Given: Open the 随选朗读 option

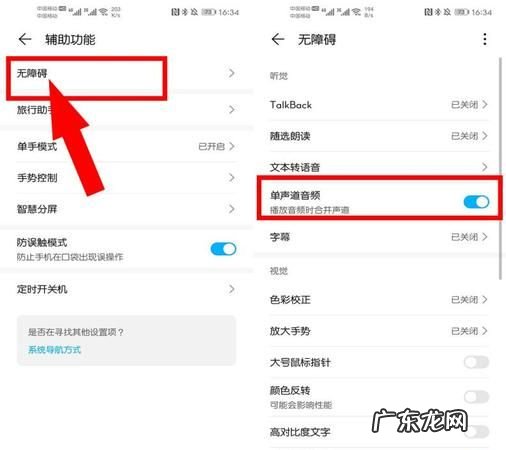Looking at the screenshot, I should (379, 136).
